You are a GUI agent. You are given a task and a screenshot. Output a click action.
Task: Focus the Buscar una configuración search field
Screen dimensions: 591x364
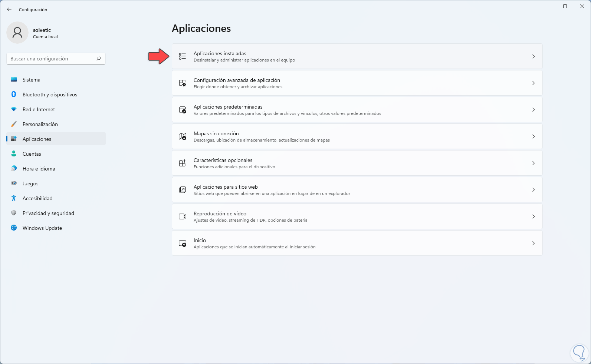tap(52, 59)
